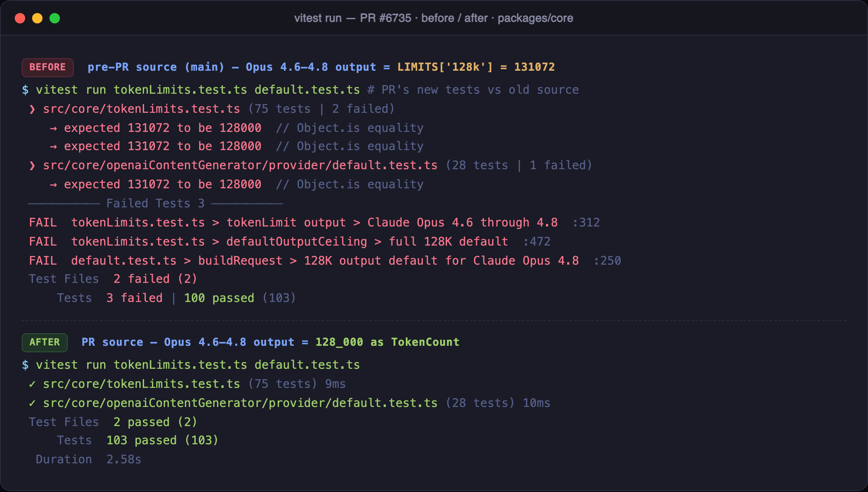The height and width of the screenshot is (492, 868).
Task: Click the passing provider/default.test.ts path
Action: [240, 403]
